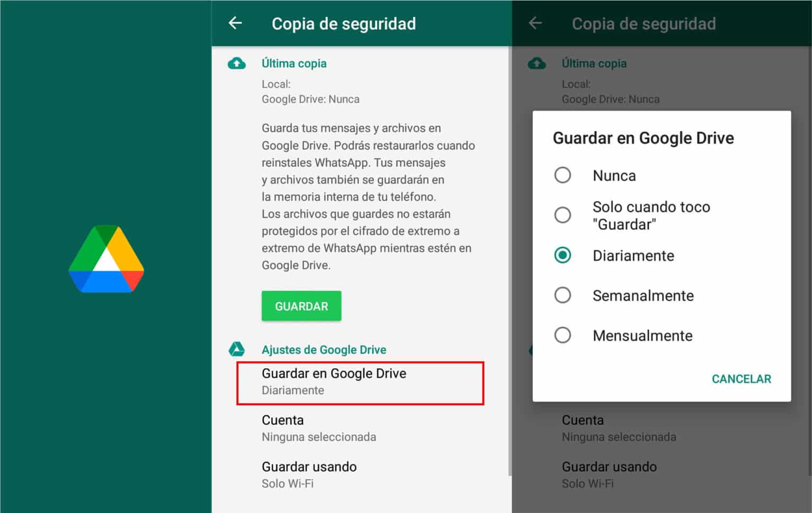Click the Última copia heading in the middle screen
The image size is (812, 513).
(x=294, y=63)
